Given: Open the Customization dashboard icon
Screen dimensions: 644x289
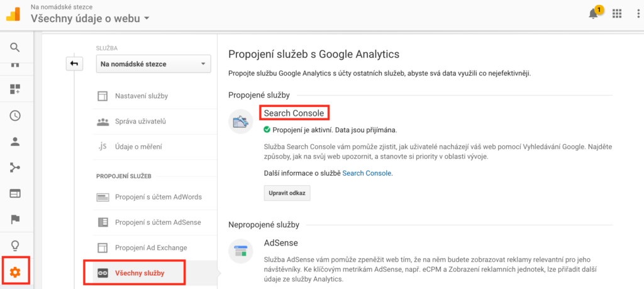Looking at the screenshot, I should (15, 89).
